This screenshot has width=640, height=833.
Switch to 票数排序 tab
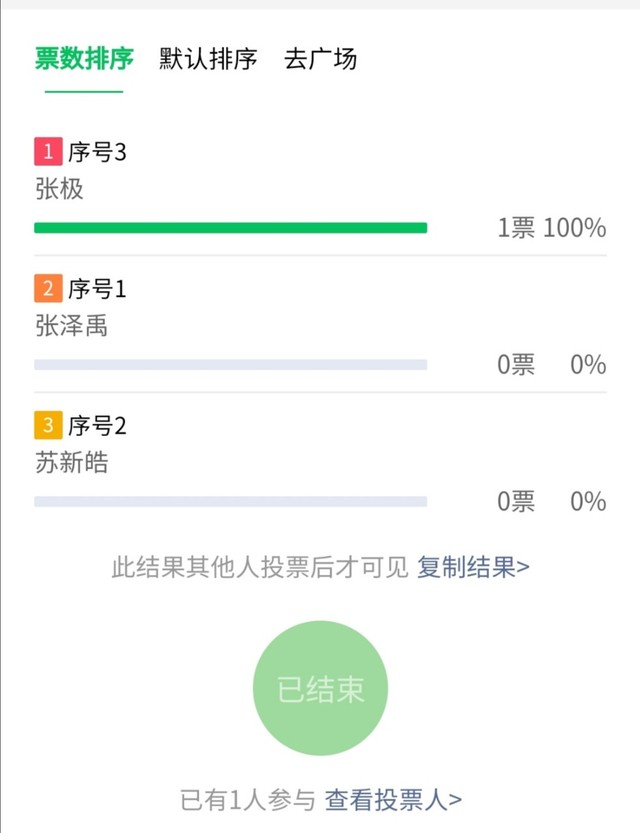84,59
